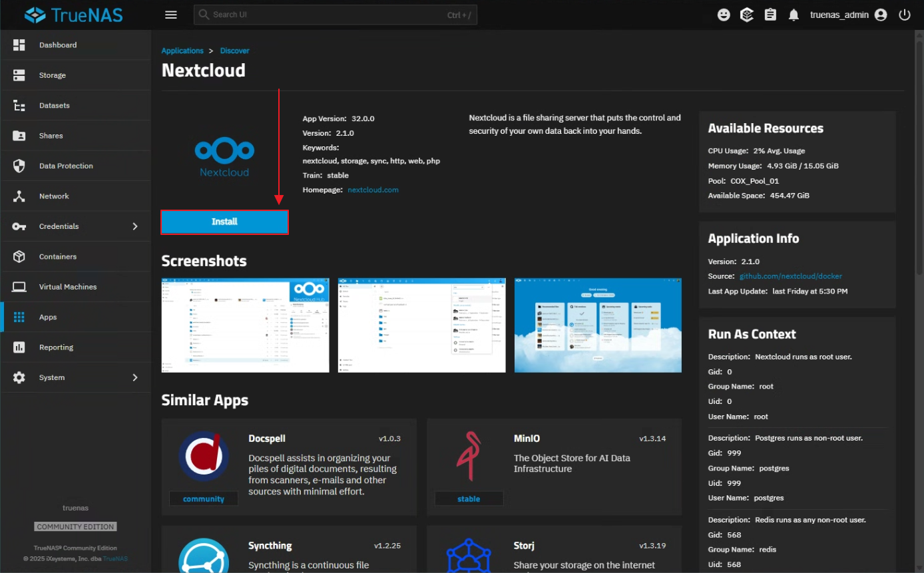
Task: Open the MinIO flamingo logo
Action: click(469, 457)
